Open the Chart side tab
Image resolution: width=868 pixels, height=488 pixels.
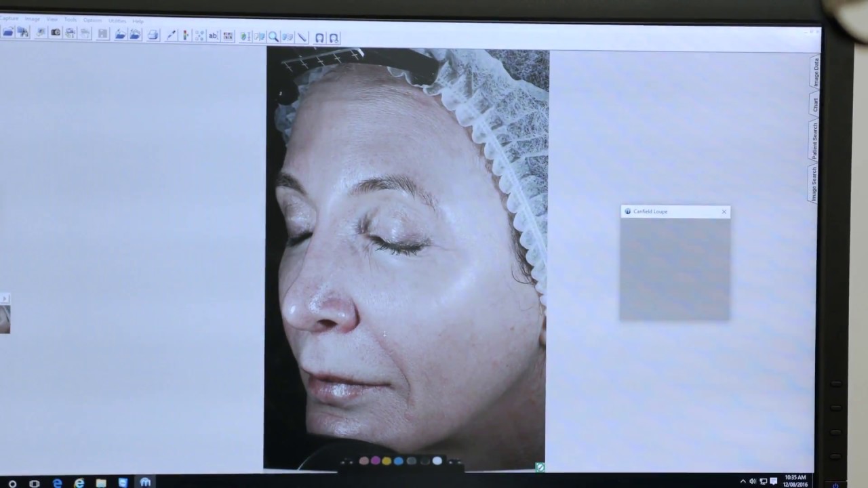815,104
